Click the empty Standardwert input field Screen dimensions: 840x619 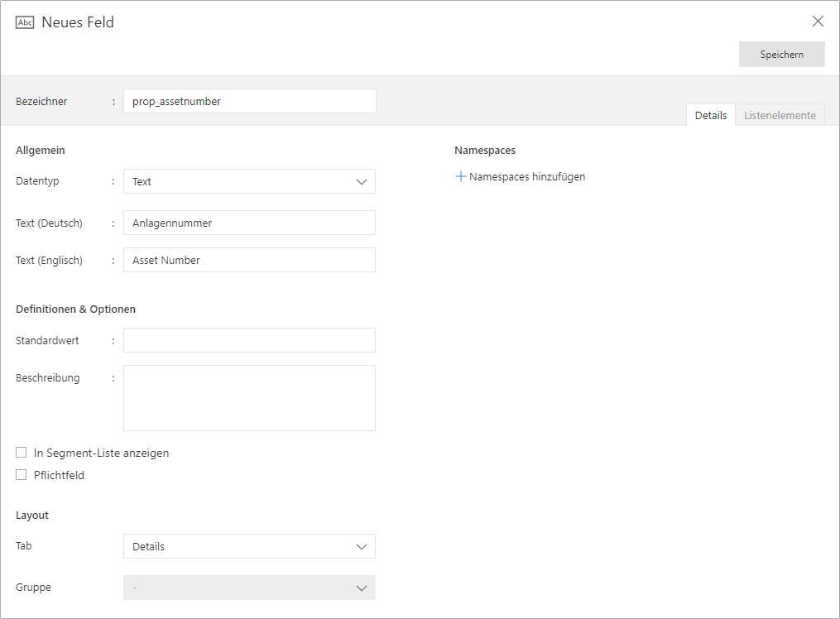(248, 340)
